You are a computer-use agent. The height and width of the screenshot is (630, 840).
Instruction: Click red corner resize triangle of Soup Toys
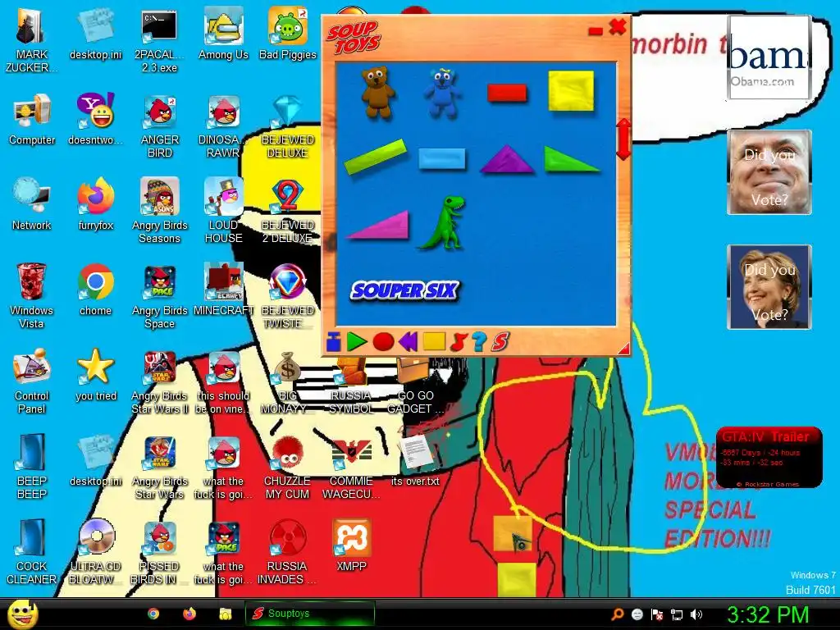pyautogui.click(x=624, y=349)
